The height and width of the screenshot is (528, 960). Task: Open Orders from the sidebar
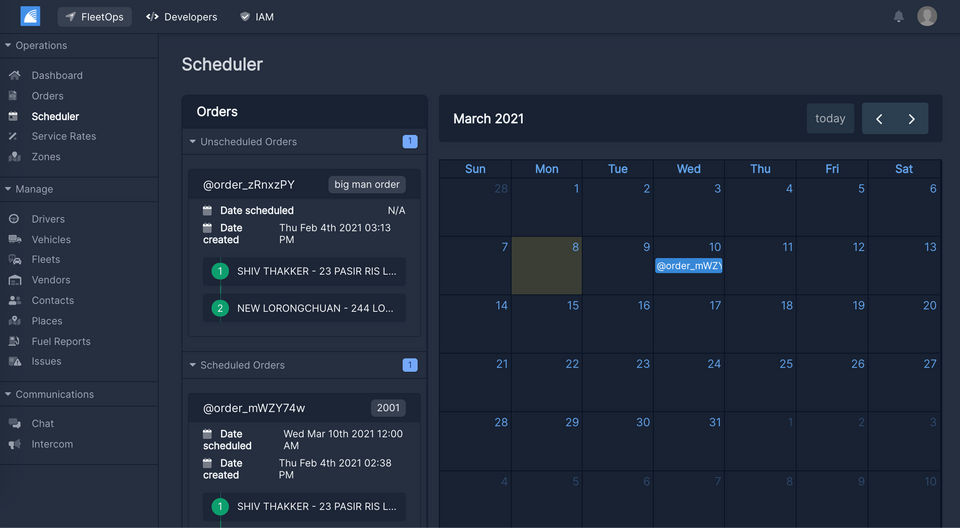(x=47, y=96)
